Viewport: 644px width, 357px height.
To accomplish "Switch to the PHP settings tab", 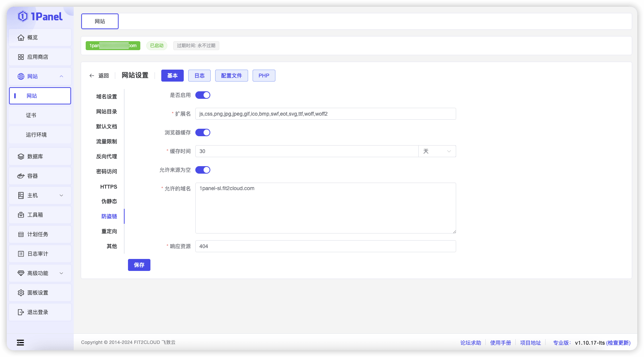I will (x=264, y=75).
